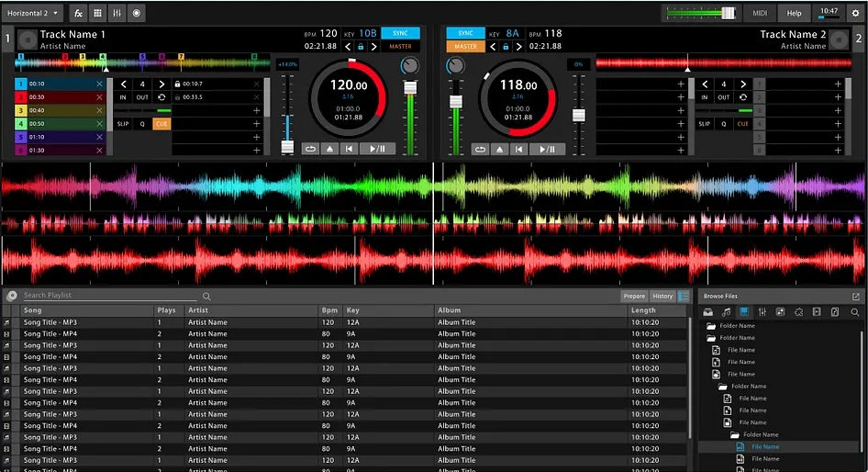Screen dimensions: 868x472
Task: Toggle loop repeat button on deck 2
Action: [x=480, y=149]
